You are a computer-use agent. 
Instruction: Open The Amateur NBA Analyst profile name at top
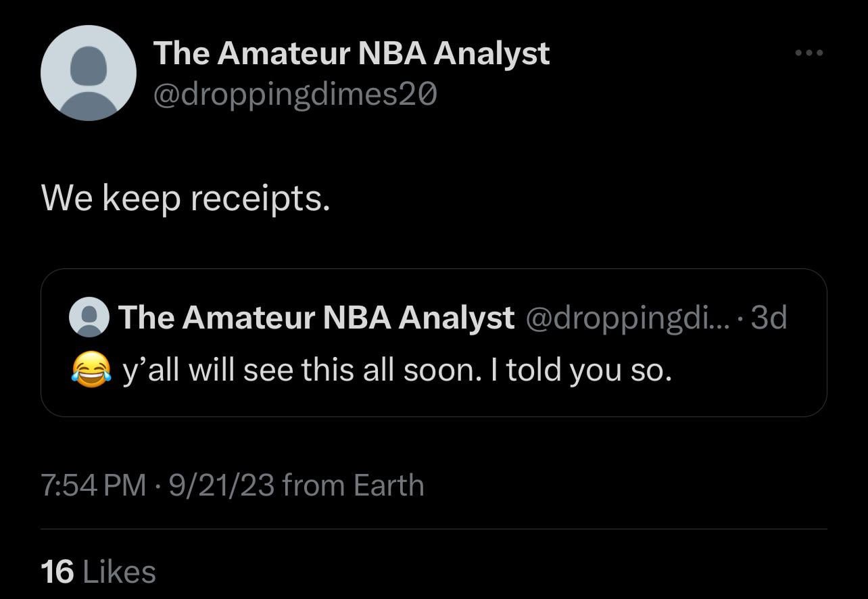351,53
